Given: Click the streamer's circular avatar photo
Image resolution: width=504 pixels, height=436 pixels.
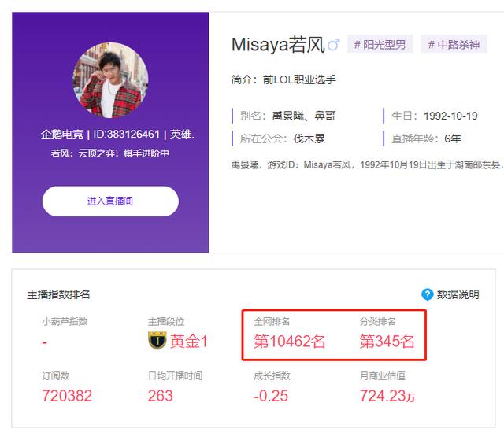Looking at the screenshot, I should point(110,80).
